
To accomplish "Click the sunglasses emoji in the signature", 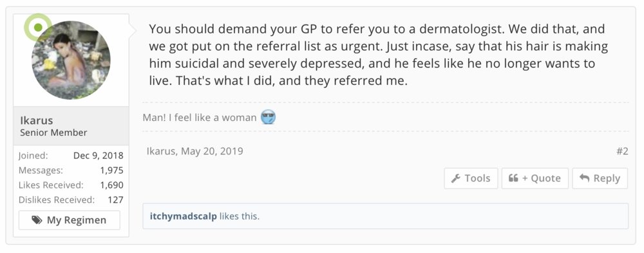I will point(268,117).
